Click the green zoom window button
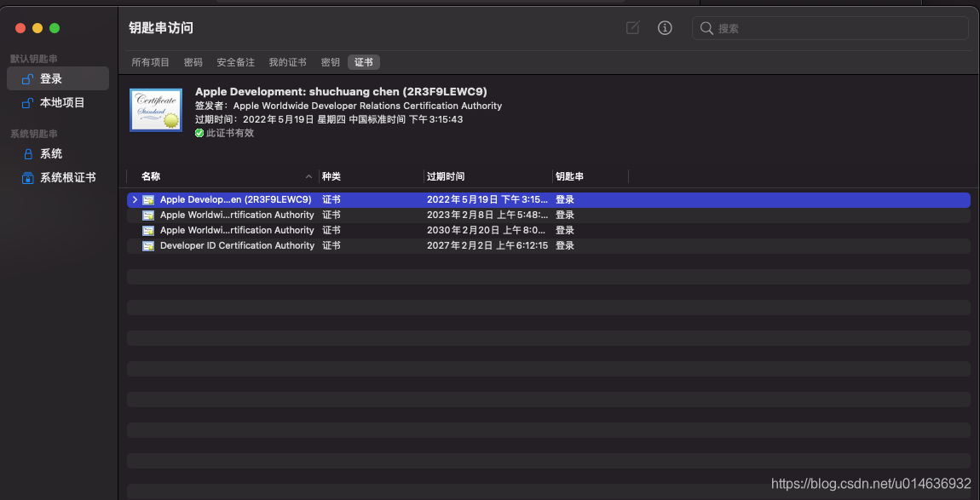Image resolution: width=980 pixels, height=500 pixels. pyautogui.click(x=55, y=28)
